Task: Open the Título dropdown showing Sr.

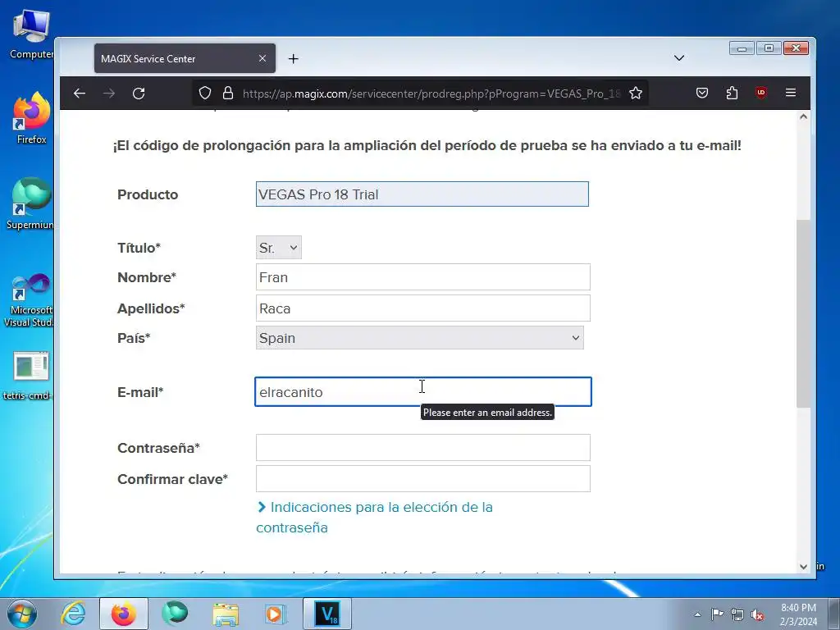Action: pos(279,248)
